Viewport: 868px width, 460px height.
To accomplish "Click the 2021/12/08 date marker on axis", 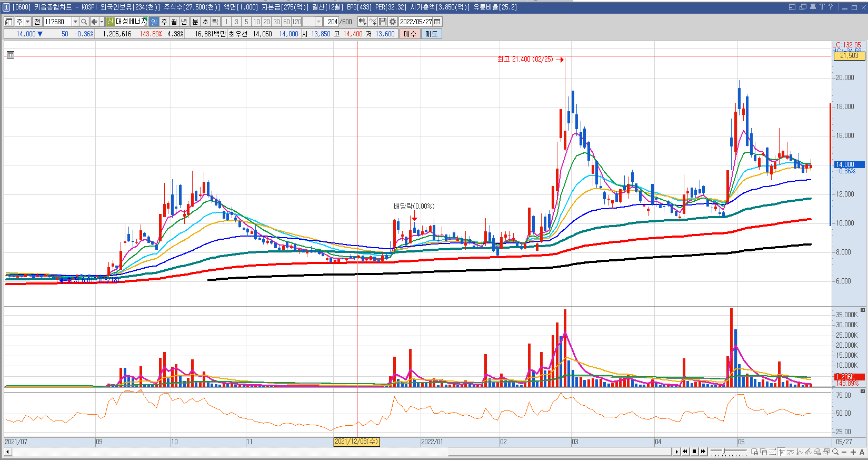I will point(356,442).
